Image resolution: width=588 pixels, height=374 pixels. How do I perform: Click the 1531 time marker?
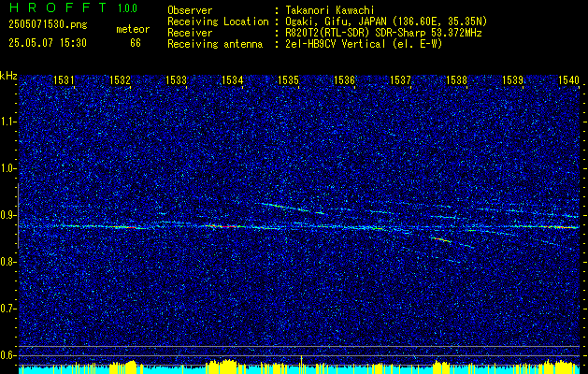tap(65, 79)
